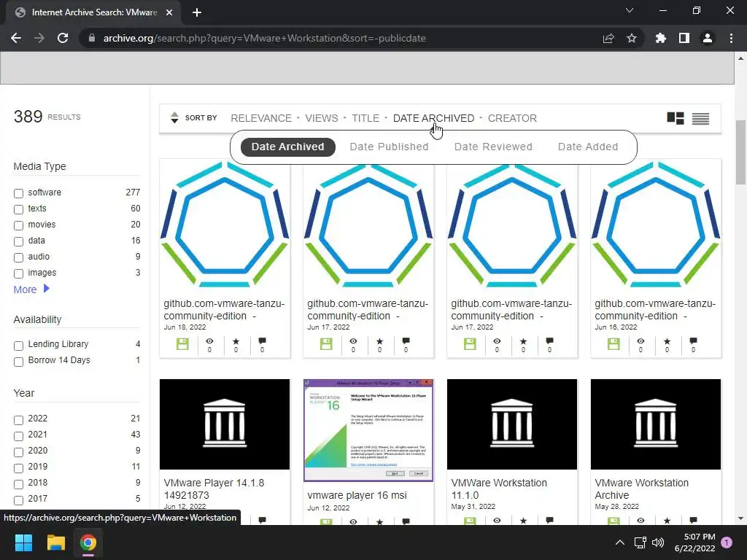Check the images media type filter
Image resolution: width=747 pixels, height=560 pixels.
(x=18, y=273)
